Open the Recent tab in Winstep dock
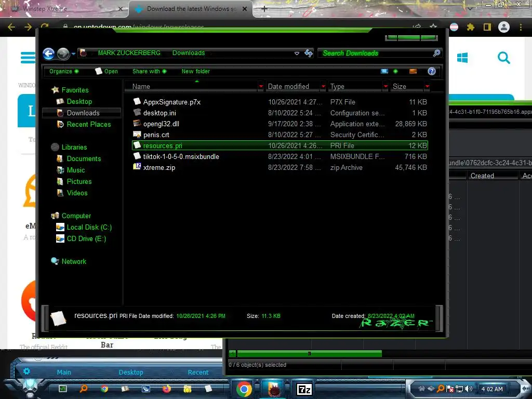The image size is (532, 399). (198, 372)
